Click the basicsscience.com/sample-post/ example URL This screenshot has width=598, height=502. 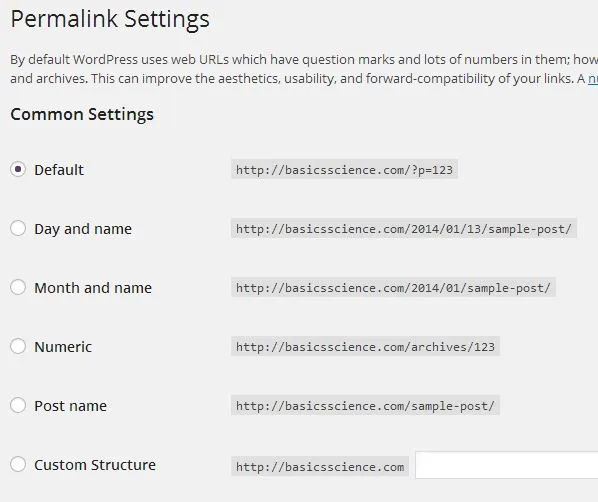365,405
